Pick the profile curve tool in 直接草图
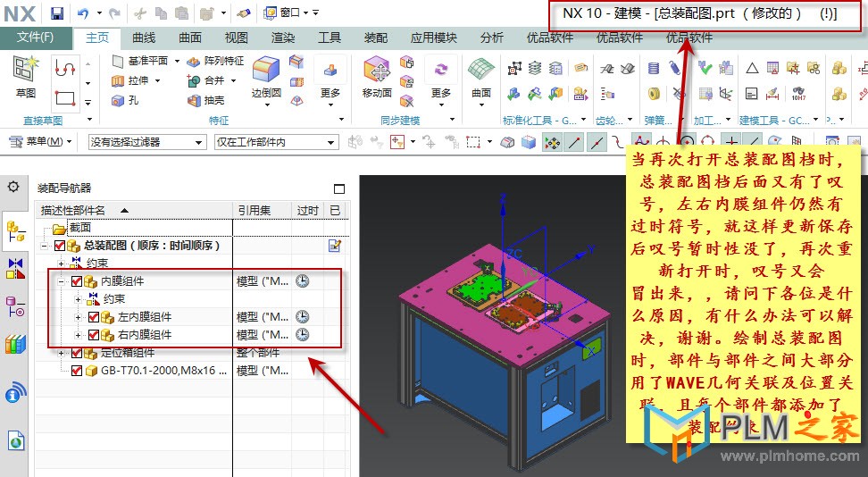 click(x=65, y=68)
